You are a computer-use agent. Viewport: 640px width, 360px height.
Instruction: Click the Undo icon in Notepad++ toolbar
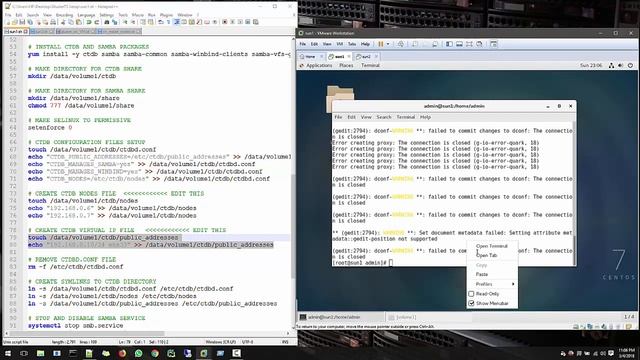[x=89, y=22]
